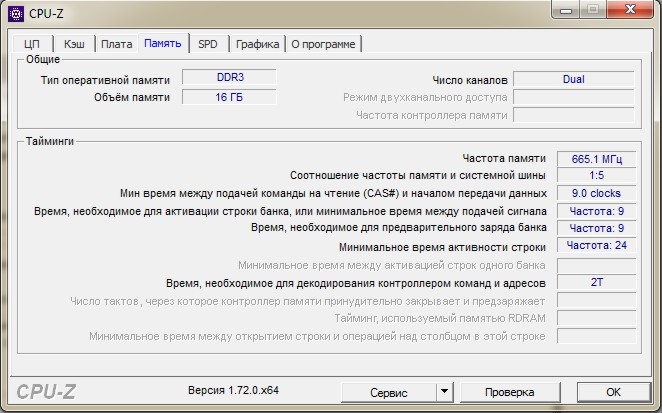Click the empty Частота контроллера памяти field
Image resolution: width=662 pixels, height=413 pixels.
[x=574, y=115]
